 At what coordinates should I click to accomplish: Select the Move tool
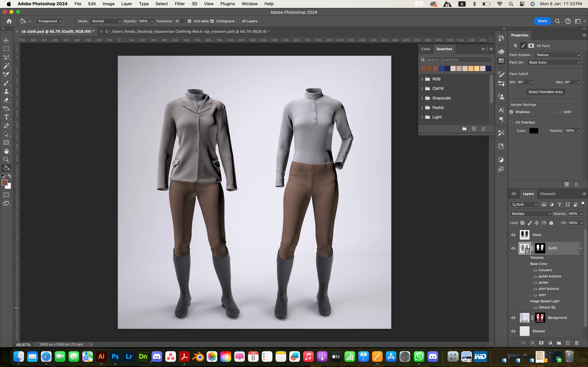coord(6,40)
